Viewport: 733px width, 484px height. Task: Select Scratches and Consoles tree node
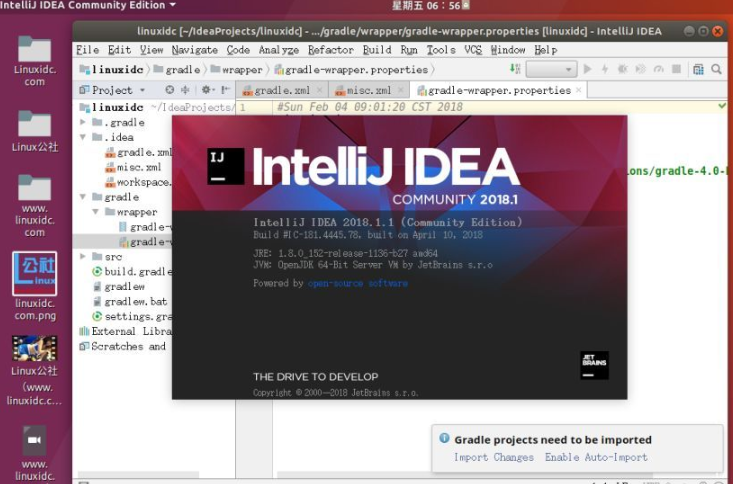pyautogui.click(x=123, y=346)
